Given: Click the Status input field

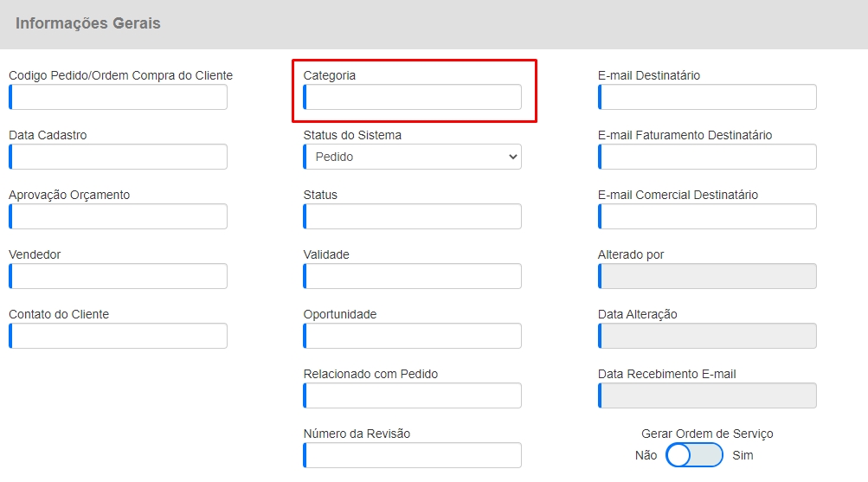Looking at the screenshot, I should (x=413, y=216).
